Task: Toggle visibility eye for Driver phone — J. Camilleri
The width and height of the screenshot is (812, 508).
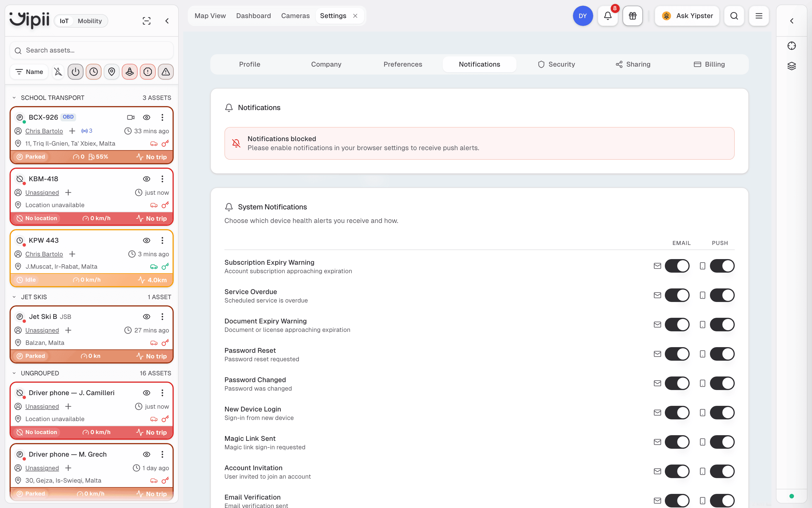Action: (x=147, y=393)
